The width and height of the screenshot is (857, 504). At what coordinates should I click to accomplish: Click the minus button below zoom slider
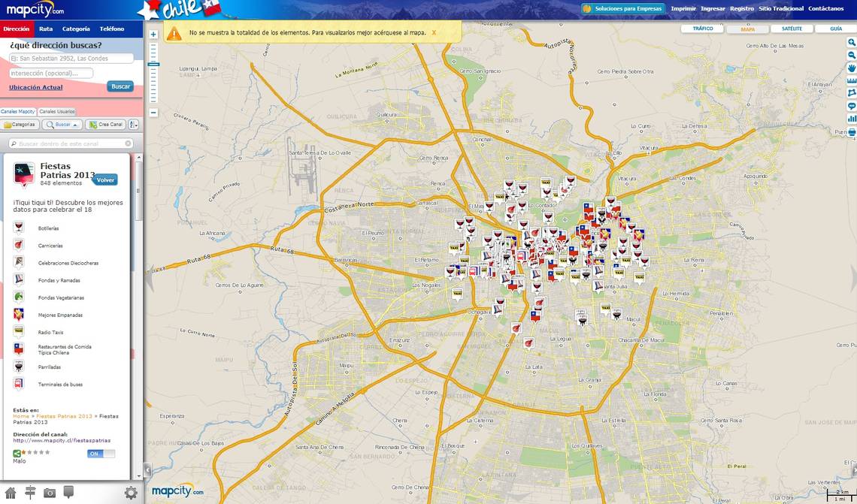153,113
